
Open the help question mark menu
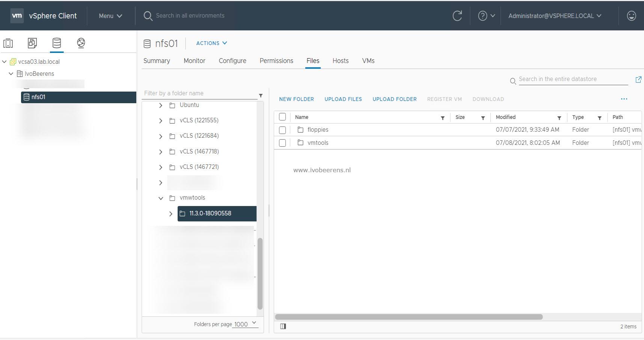pos(486,16)
